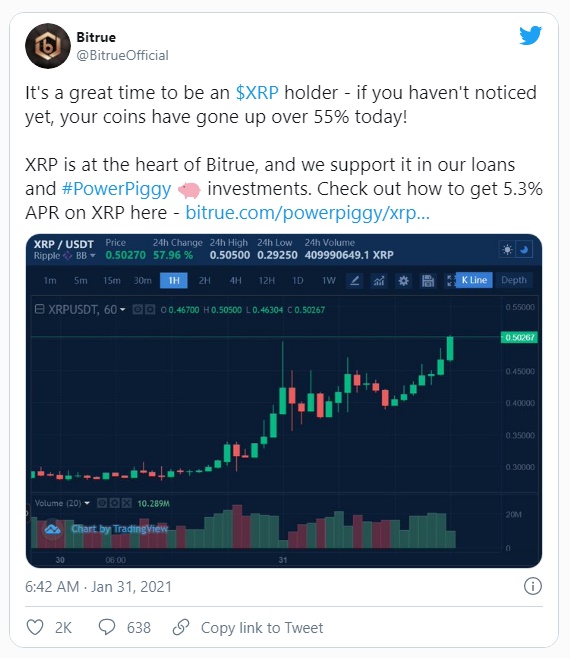Open chart settings gear icon

click(x=403, y=280)
